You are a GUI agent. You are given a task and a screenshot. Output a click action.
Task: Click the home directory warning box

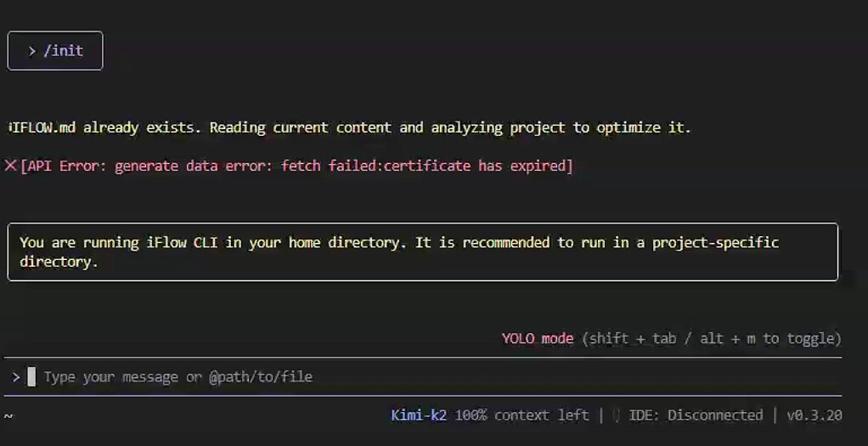(x=422, y=251)
